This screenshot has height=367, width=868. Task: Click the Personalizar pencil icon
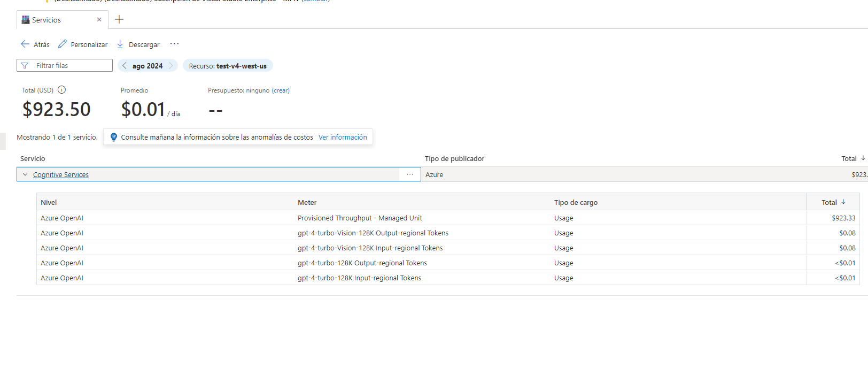63,44
